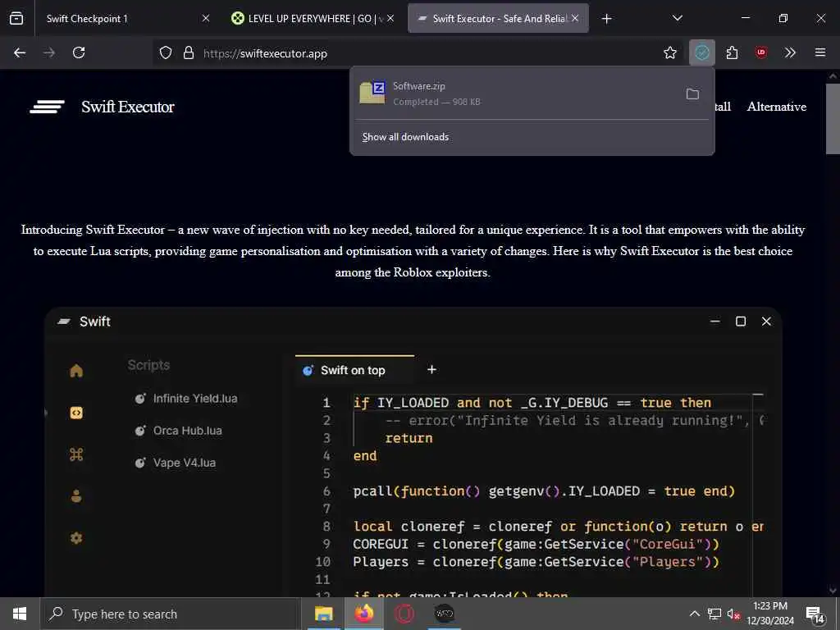The height and width of the screenshot is (630, 840).
Task: Click the taskbar search box
Action: [x=171, y=614]
